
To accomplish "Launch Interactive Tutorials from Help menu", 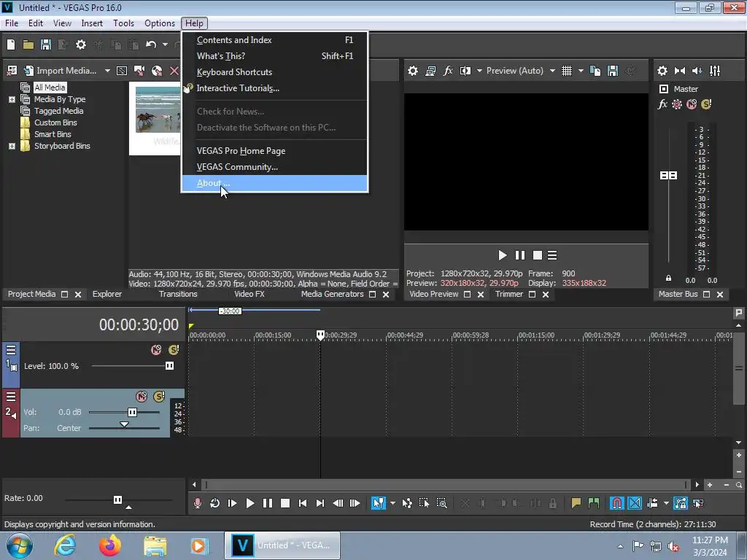I will [x=274, y=88].
